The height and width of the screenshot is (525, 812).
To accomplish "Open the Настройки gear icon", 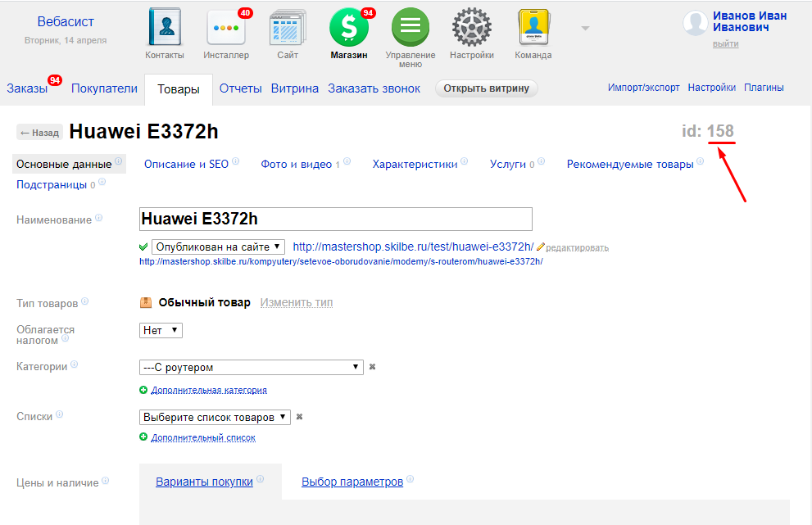I will 472,28.
